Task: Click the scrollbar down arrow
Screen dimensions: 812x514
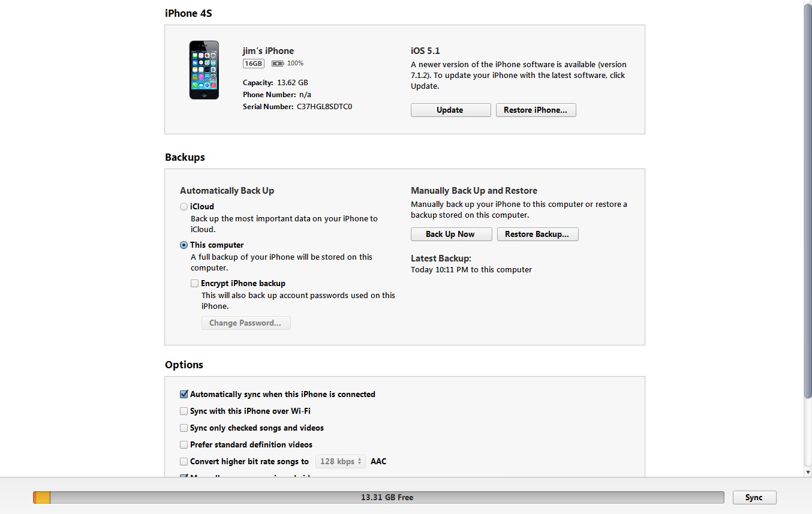Action: point(807,473)
